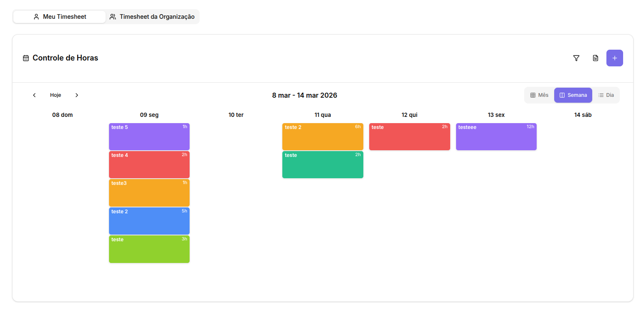This screenshot has height=326, width=644.
Task: Open the purple teste 5 entry on Monday
Action: coord(149,136)
